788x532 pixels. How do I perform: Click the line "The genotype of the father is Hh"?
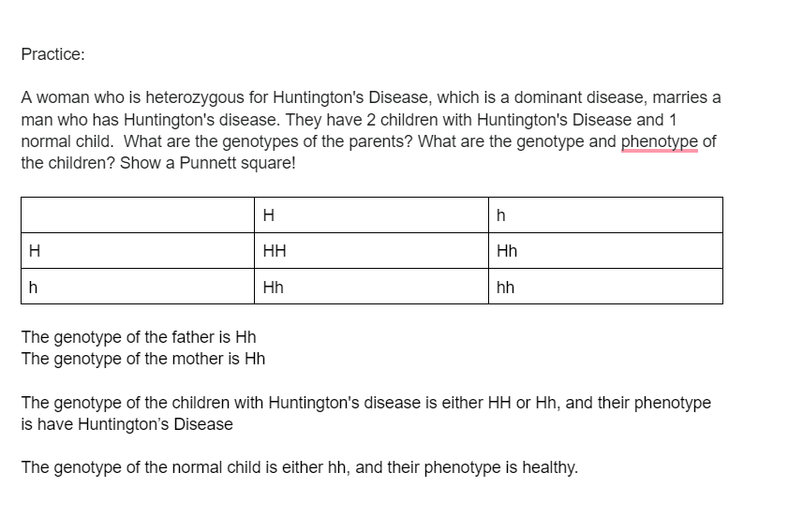pyautogui.click(x=139, y=337)
